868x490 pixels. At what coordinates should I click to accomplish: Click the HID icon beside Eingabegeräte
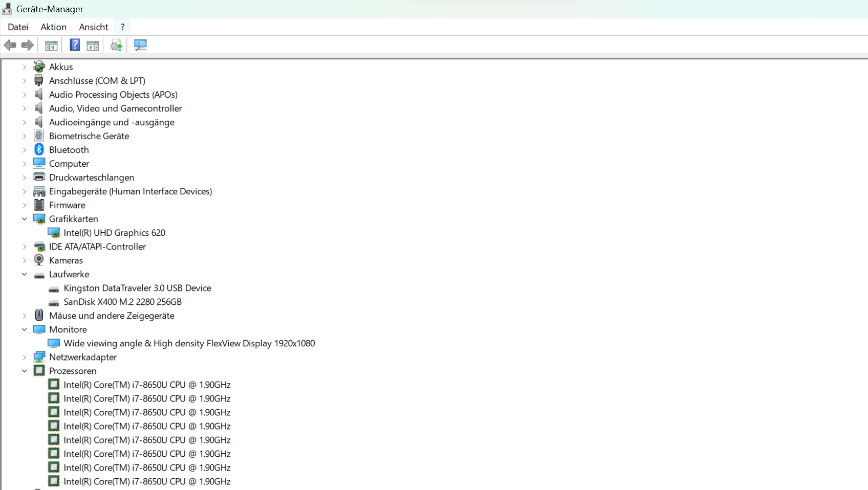tap(39, 191)
